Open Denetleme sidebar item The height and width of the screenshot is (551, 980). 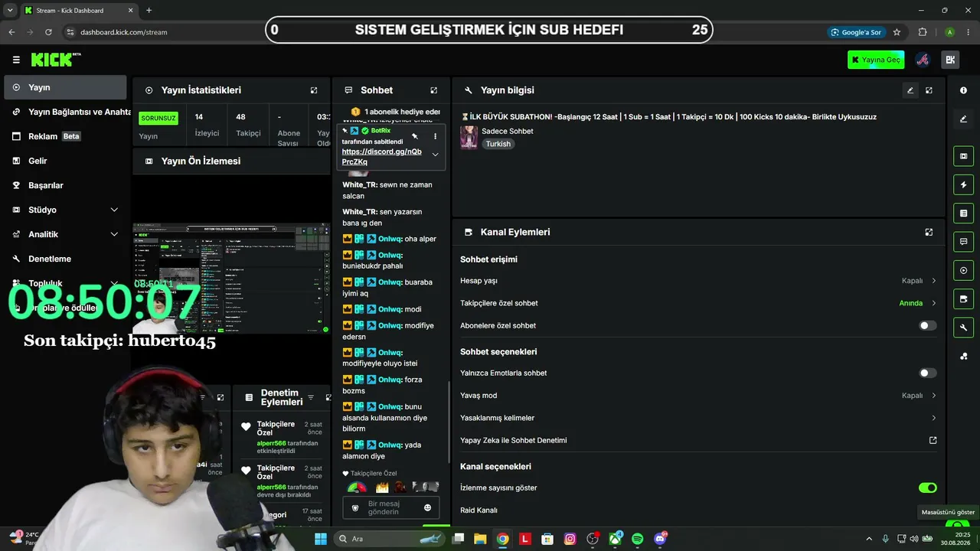65,259
